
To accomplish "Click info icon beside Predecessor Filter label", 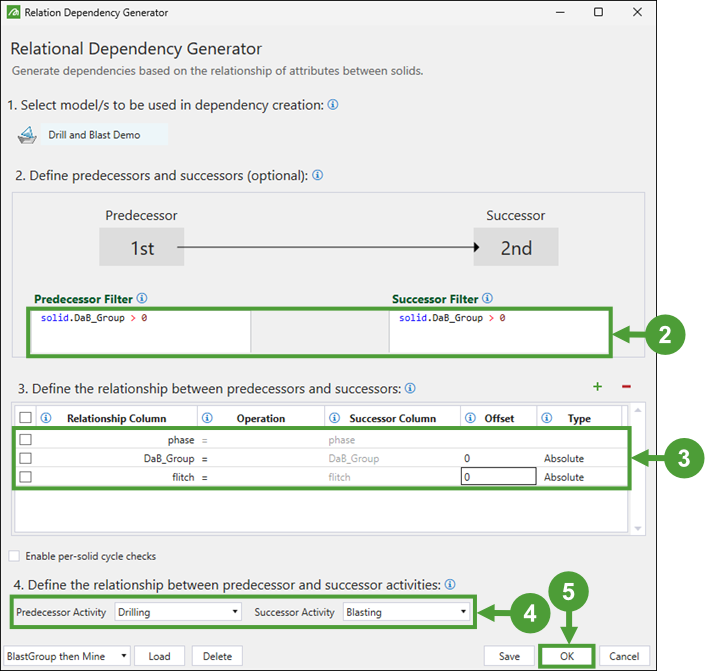I will click(142, 298).
